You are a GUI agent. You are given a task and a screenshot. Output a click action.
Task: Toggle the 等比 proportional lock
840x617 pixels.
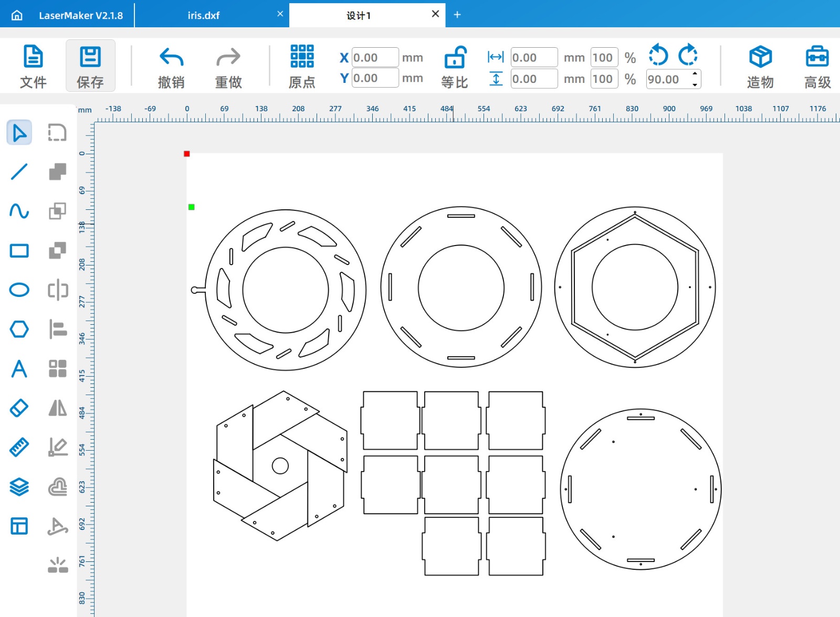(x=455, y=67)
